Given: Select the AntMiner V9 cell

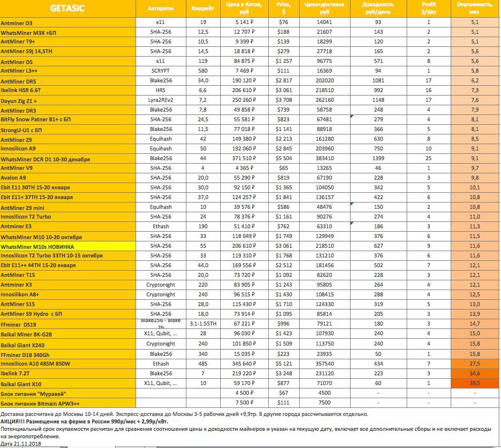Looking at the screenshot, I should pyautogui.click(x=67, y=168).
